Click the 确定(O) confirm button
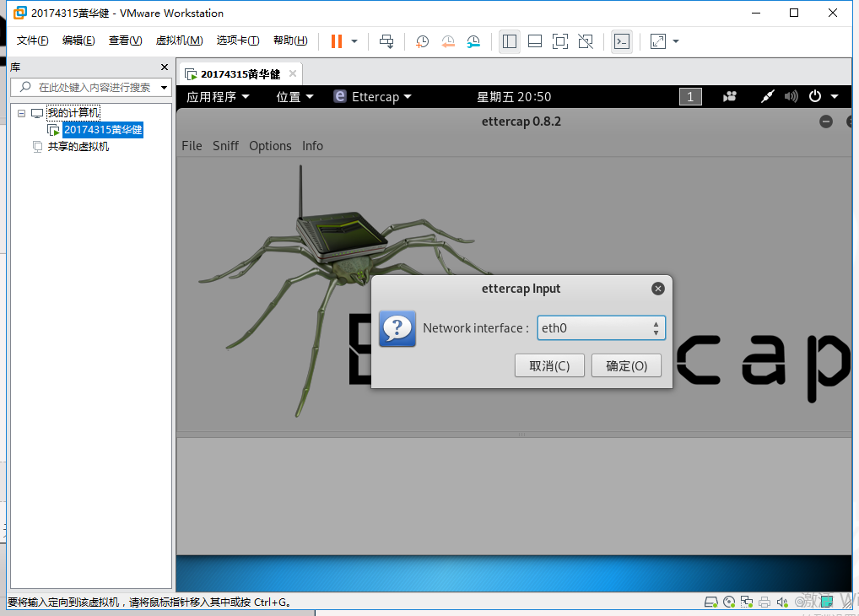 (627, 365)
